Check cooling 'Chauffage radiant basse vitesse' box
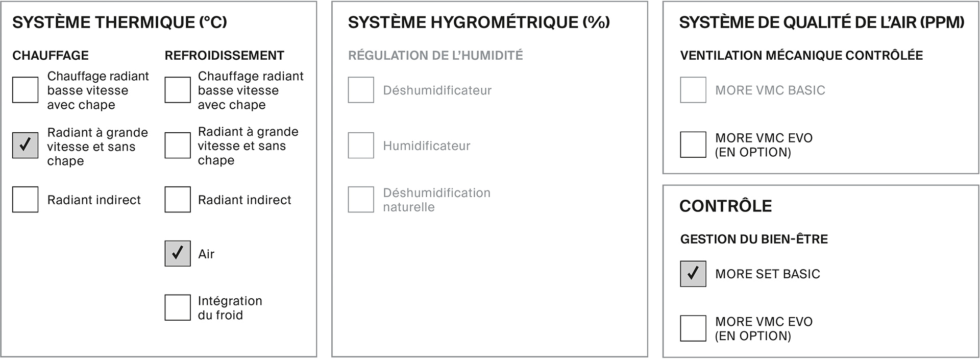Image resolution: width=980 pixels, height=359 pixels. coord(178,90)
